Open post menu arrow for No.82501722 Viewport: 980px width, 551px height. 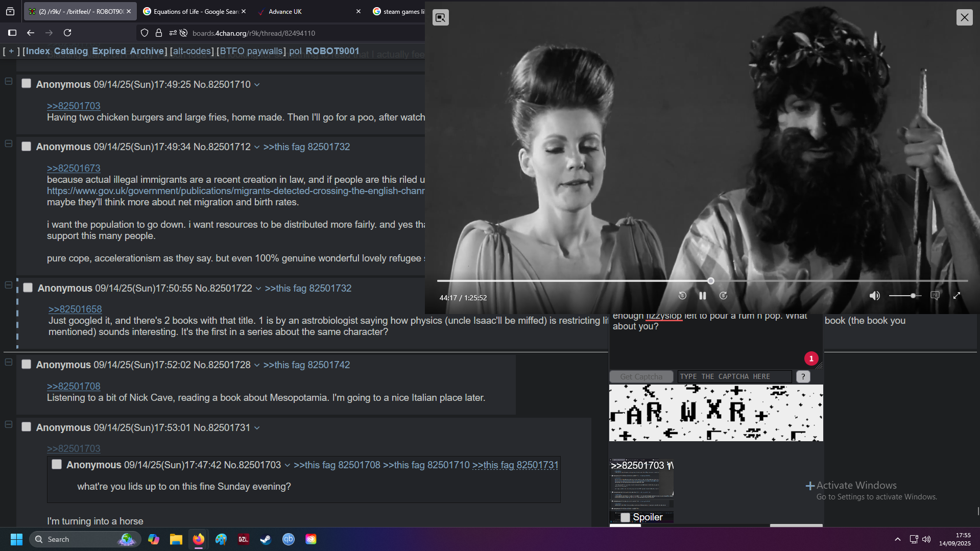tap(258, 289)
